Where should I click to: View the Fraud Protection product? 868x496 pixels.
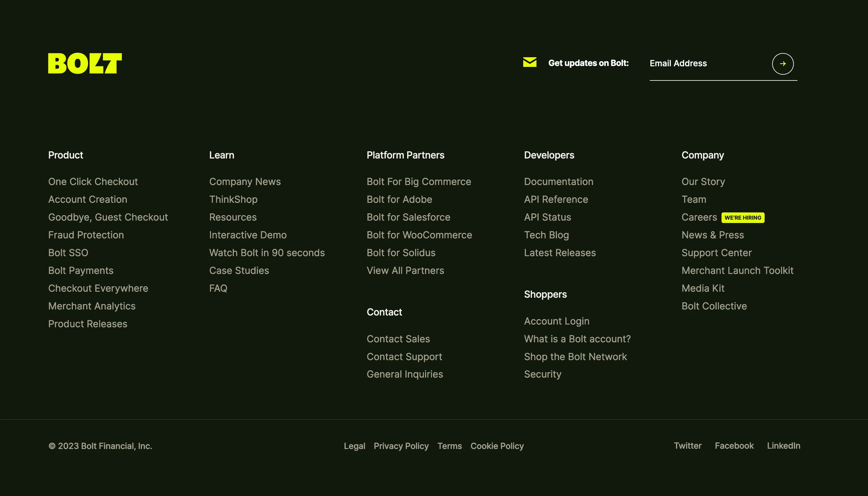tap(86, 235)
